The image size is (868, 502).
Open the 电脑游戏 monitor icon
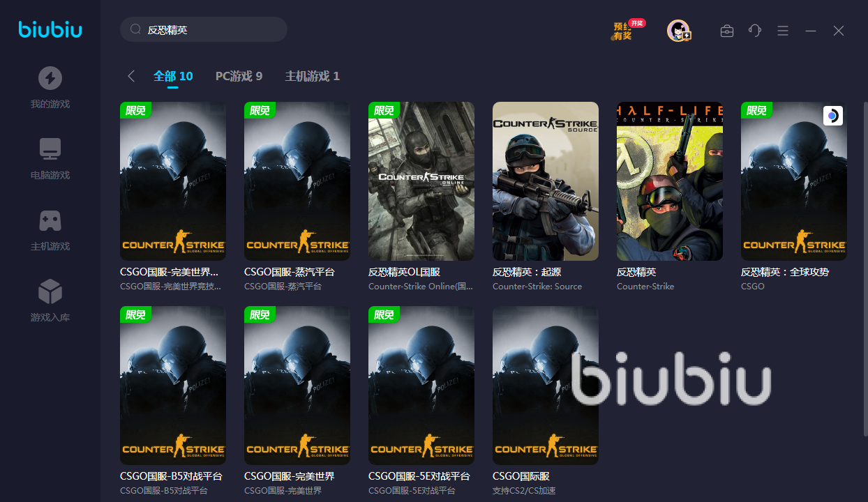[50, 149]
